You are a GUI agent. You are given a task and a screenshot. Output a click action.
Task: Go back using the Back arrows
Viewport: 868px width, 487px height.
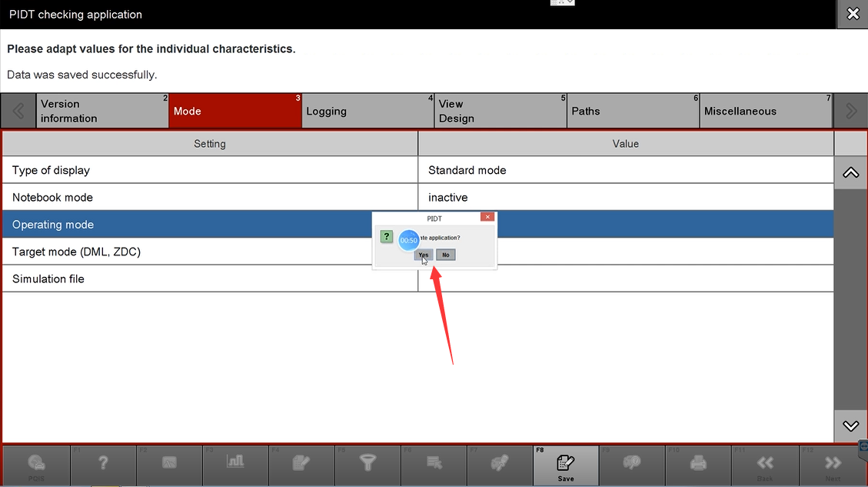[765, 464]
